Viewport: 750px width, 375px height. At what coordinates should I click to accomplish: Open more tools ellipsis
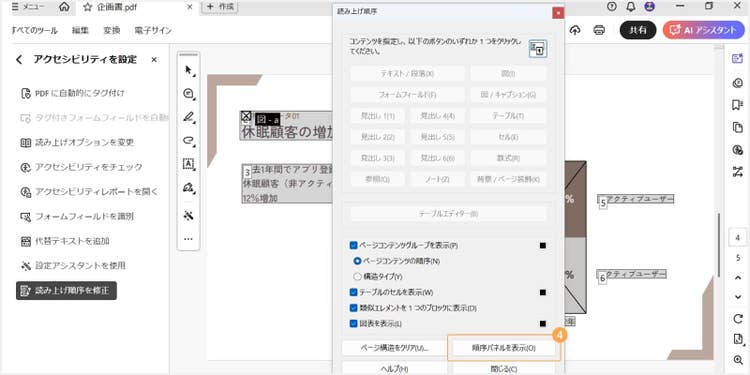click(188, 239)
